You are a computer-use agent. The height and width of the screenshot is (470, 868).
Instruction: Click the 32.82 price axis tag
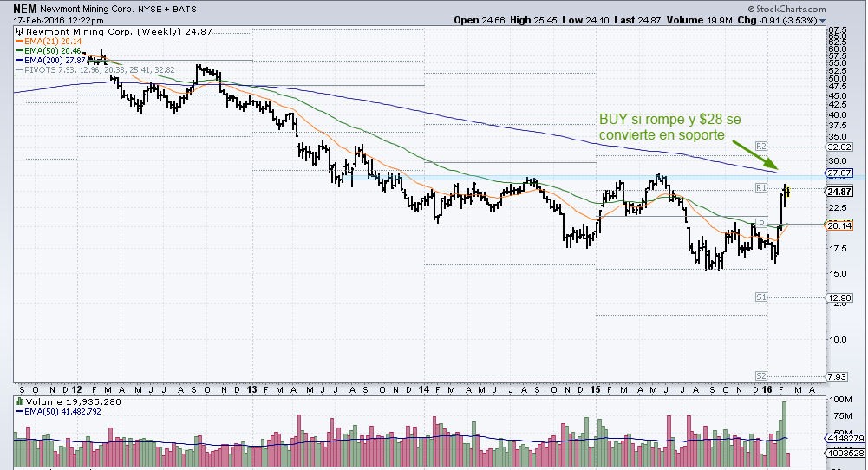(839, 147)
